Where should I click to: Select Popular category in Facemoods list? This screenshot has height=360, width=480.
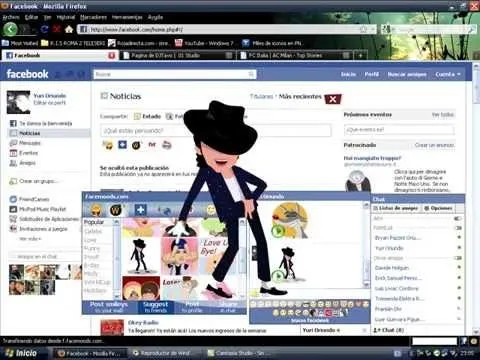pyautogui.click(x=94, y=222)
